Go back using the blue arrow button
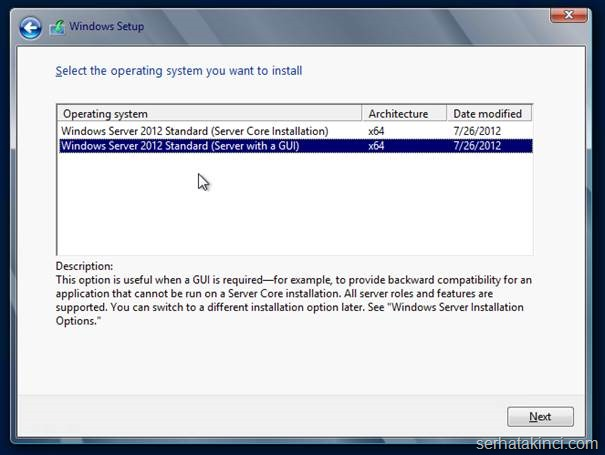This screenshot has width=605, height=455. [30, 27]
